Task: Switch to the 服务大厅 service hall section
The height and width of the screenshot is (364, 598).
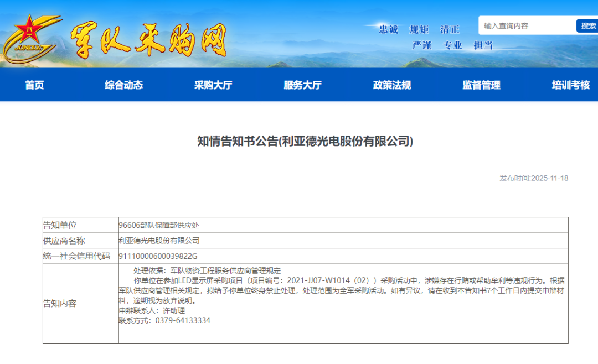Action: (301, 85)
